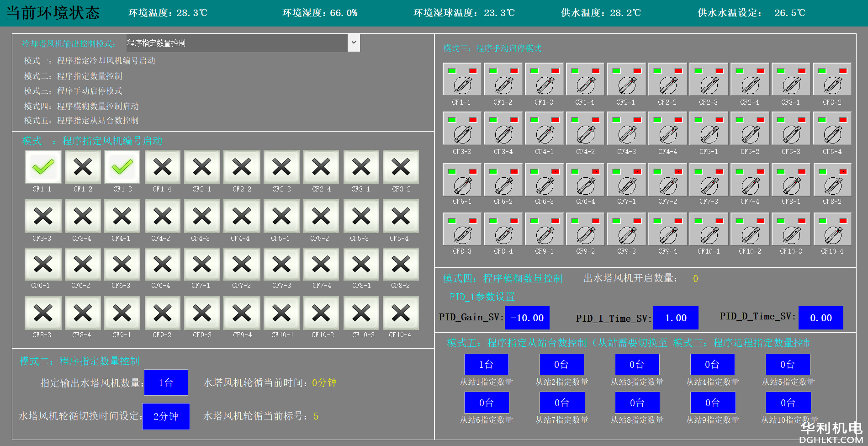
Task: Open the cooling tower control mode dropdown
Action: pos(353,43)
